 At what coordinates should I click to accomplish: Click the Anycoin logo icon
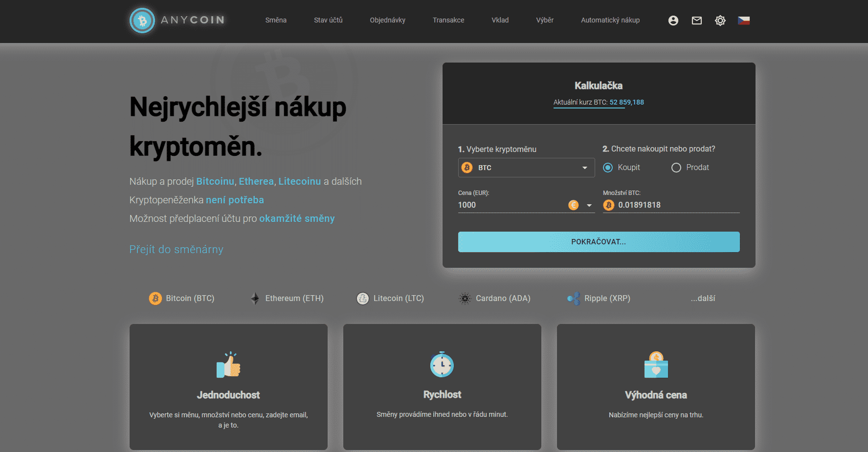point(142,21)
